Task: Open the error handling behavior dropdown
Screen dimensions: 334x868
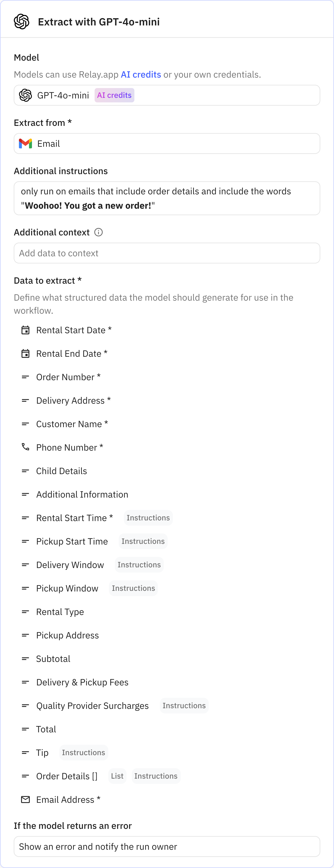Action: coord(167,846)
